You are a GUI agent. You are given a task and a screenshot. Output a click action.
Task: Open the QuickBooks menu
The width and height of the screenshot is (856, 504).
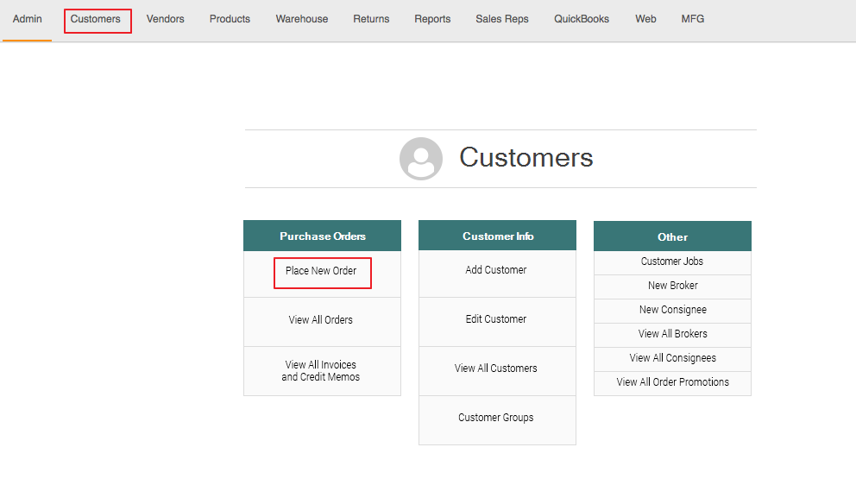(582, 19)
